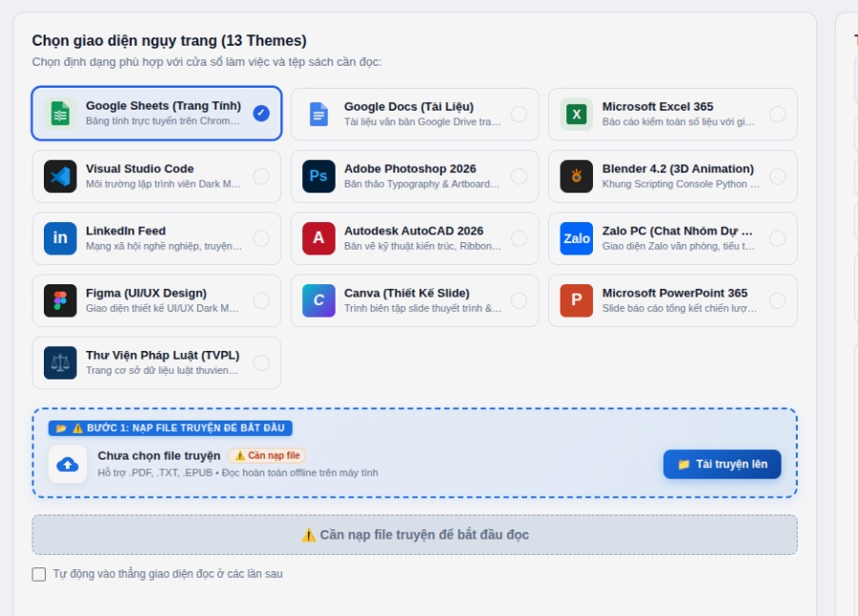The height and width of the screenshot is (616, 858).
Task: Click the Microsoft PowerPoint icon
Action: coord(576,300)
